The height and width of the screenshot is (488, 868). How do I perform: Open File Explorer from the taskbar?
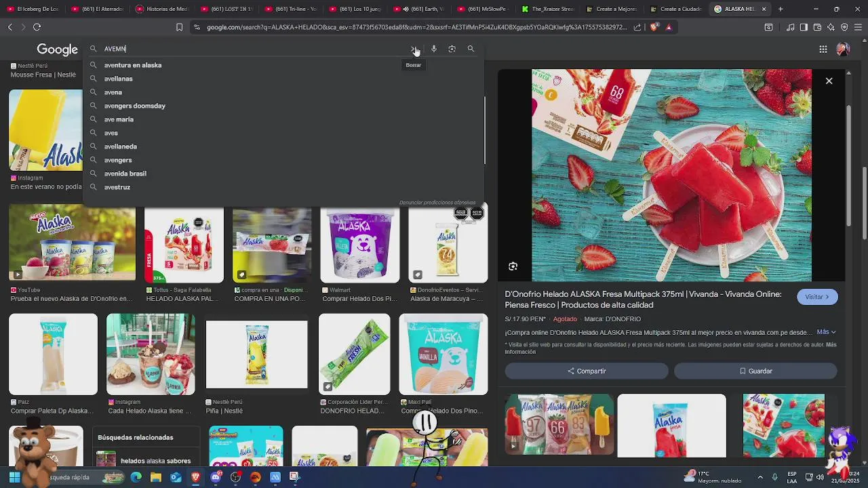[x=156, y=477]
